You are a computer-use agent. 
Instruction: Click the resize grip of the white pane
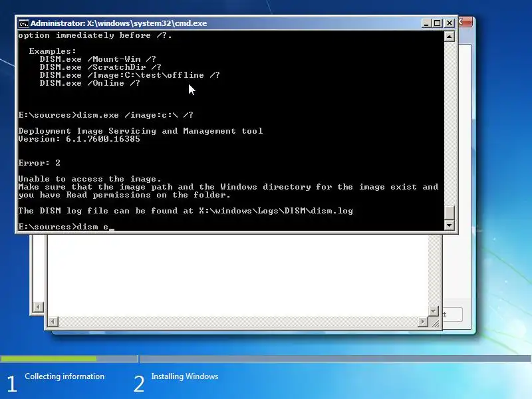(435, 323)
